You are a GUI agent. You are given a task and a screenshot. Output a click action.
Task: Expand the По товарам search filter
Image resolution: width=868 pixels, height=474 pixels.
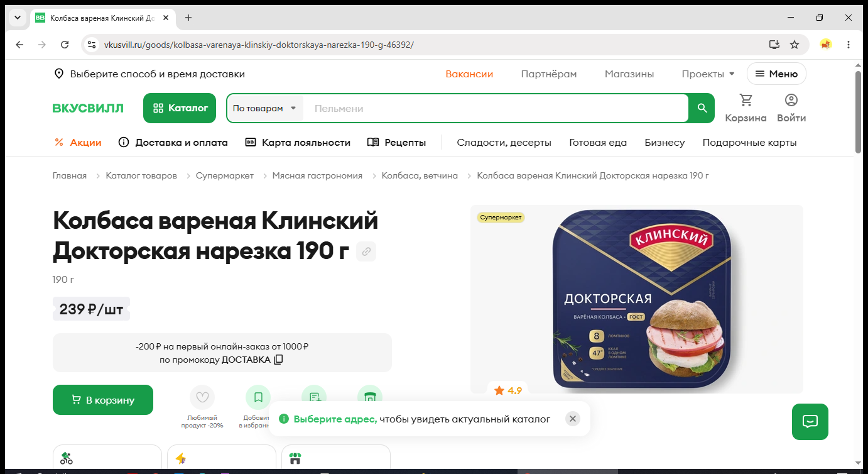coord(264,108)
